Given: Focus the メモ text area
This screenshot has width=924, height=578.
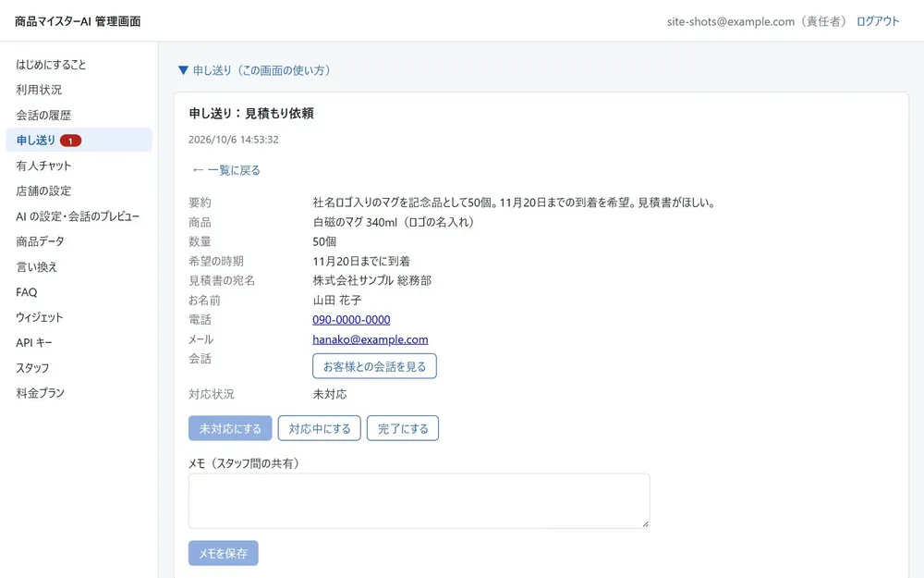Looking at the screenshot, I should click(x=419, y=500).
